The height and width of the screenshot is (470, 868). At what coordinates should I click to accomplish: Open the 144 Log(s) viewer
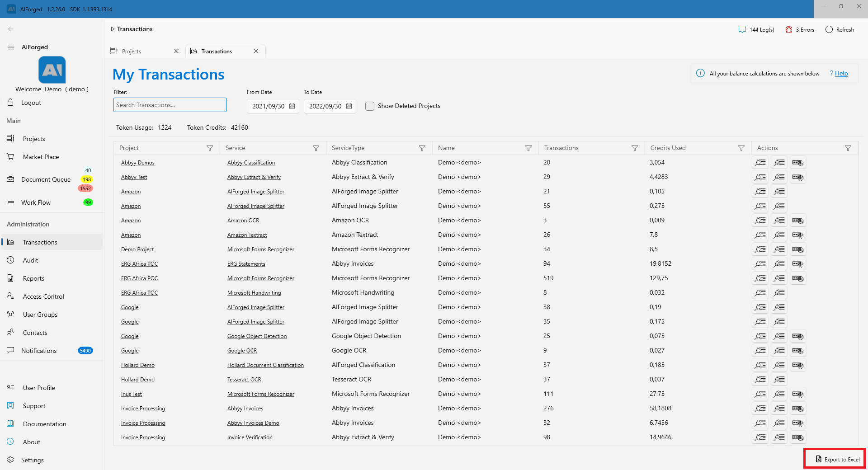756,30
